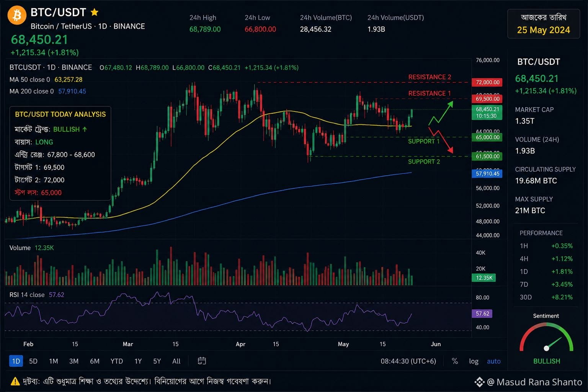Toggle the favorite star next to BTC/USDT
This screenshot has height=392, width=588.
(x=95, y=12)
